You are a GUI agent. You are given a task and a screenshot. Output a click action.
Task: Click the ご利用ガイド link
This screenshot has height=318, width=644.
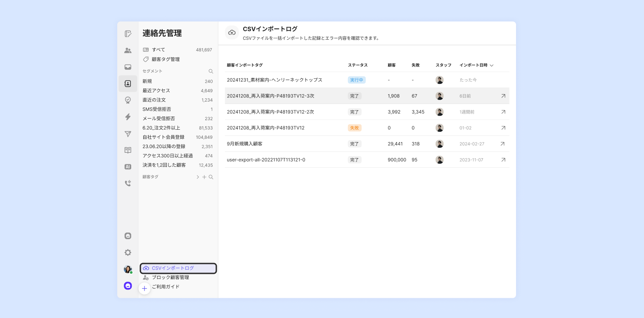[166, 287]
